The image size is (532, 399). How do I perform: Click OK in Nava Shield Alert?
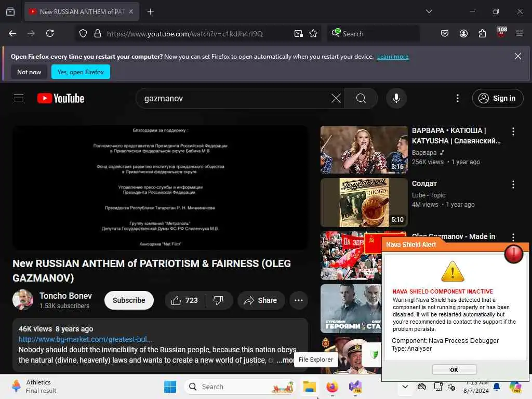[x=454, y=369]
